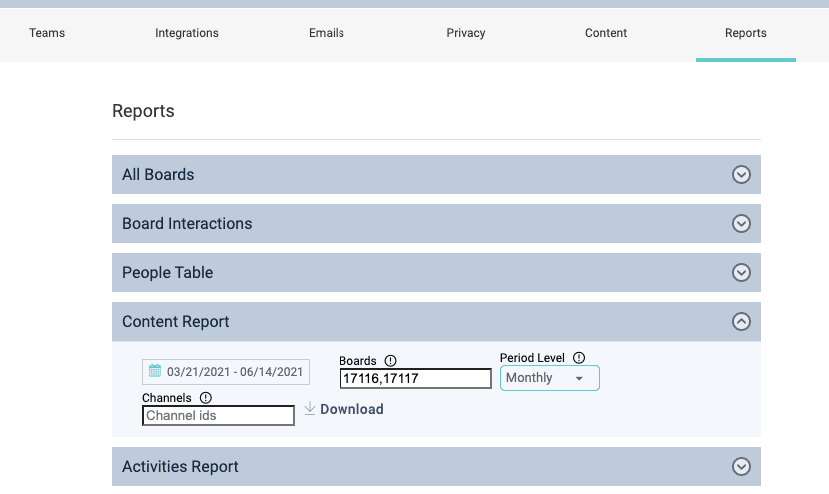Go to the Emails tab

tap(326, 33)
